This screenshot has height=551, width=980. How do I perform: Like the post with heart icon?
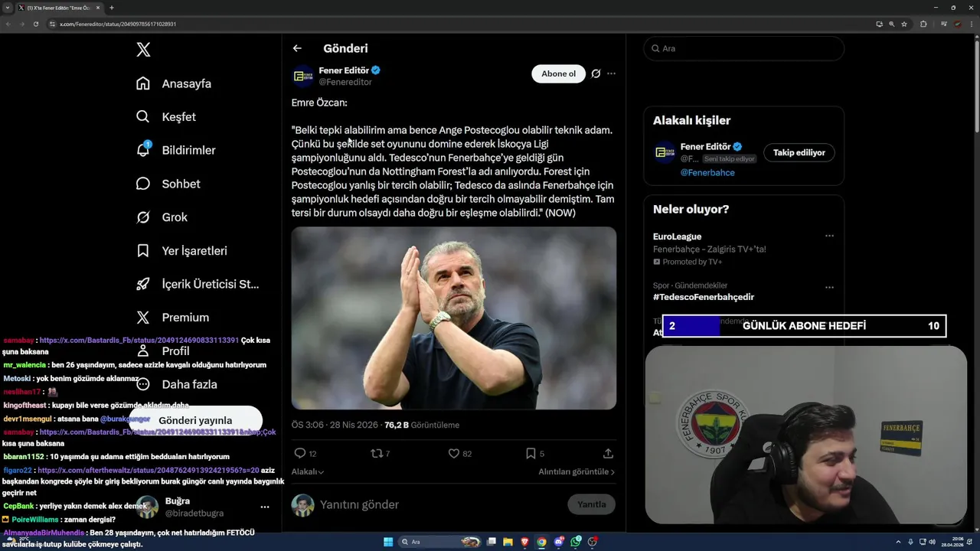pos(454,453)
